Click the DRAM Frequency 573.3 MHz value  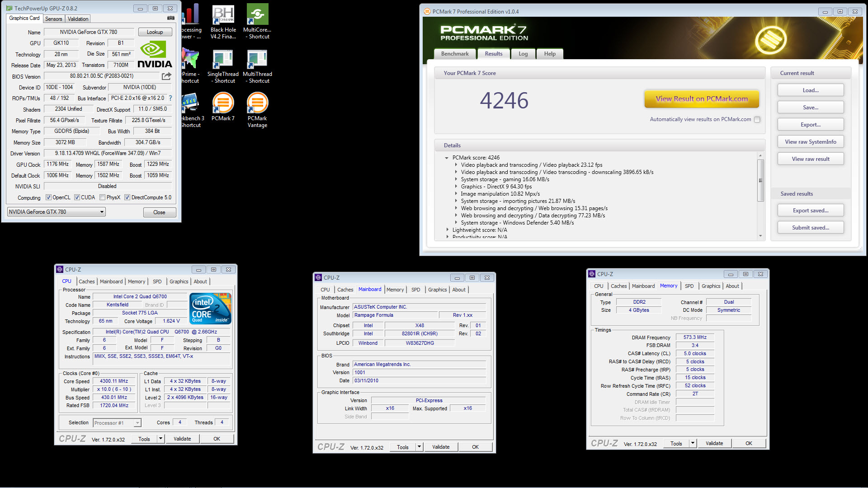coord(695,338)
